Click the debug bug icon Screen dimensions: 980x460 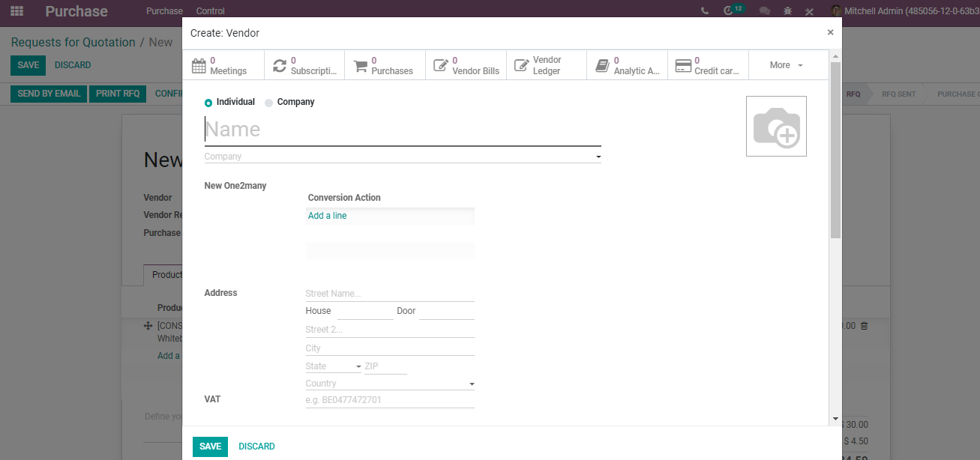pyautogui.click(x=787, y=11)
